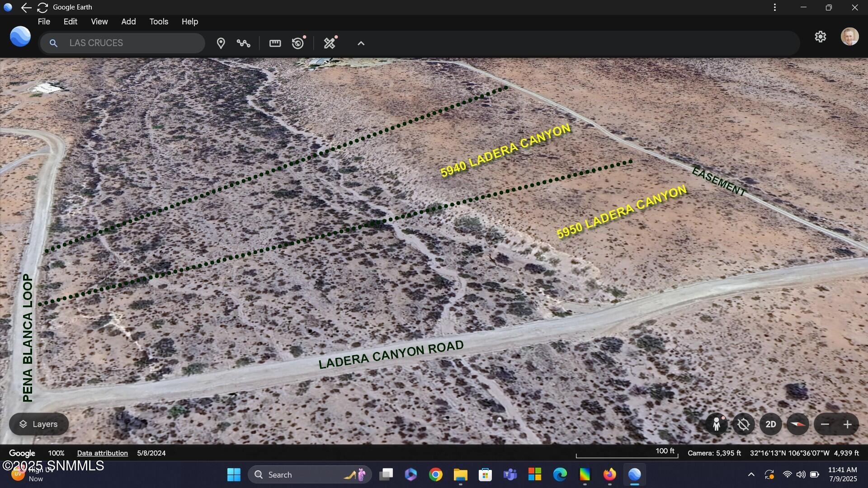Select the Add path drawing tool
Screen dimensions: 868x488
point(244,43)
